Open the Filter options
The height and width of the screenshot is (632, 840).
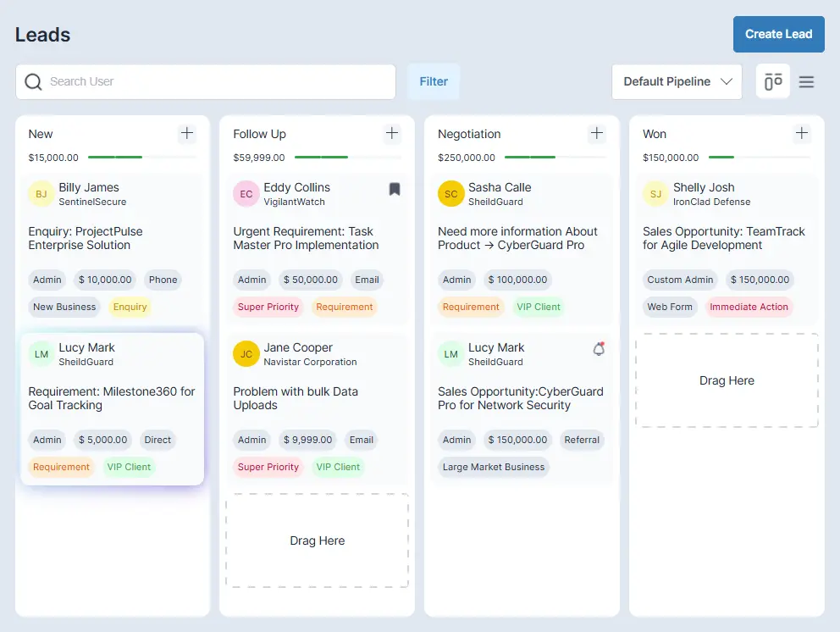434,82
